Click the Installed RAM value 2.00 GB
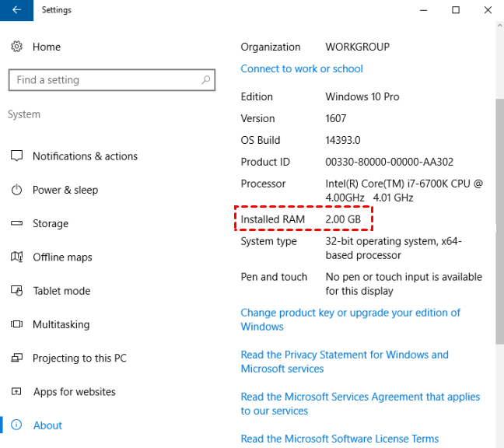This screenshot has height=448, width=504. (343, 219)
